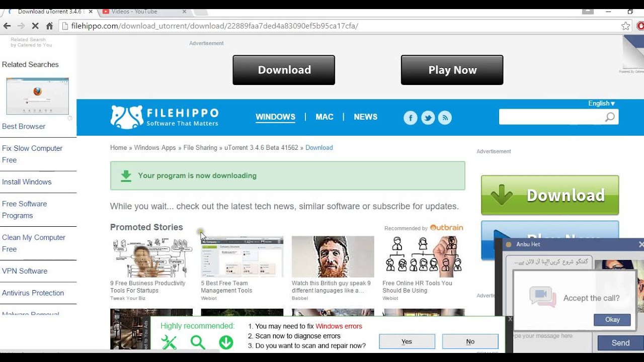Screen dimensions: 644x362
Task: Open the Clean My Computer Free link
Action: (34, 243)
